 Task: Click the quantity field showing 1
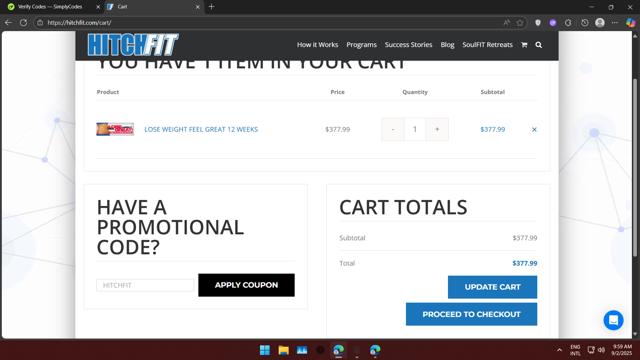[415, 129]
